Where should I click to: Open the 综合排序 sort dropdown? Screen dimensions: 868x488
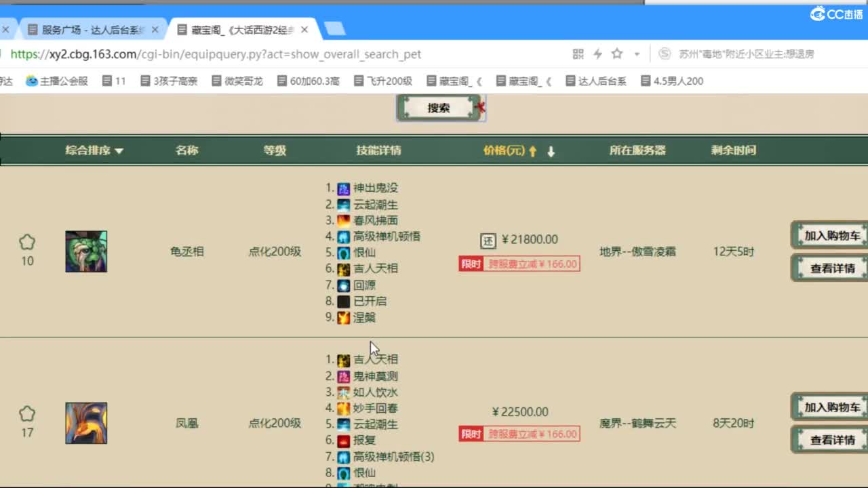pyautogui.click(x=94, y=150)
